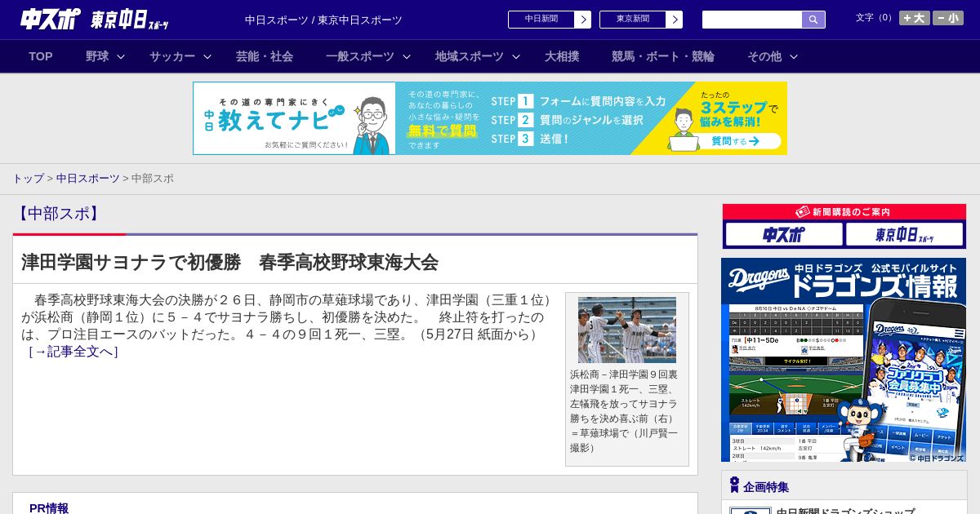Open the 一般スポーツ menu
The height and width of the screenshot is (514, 980).
(360, 56)
